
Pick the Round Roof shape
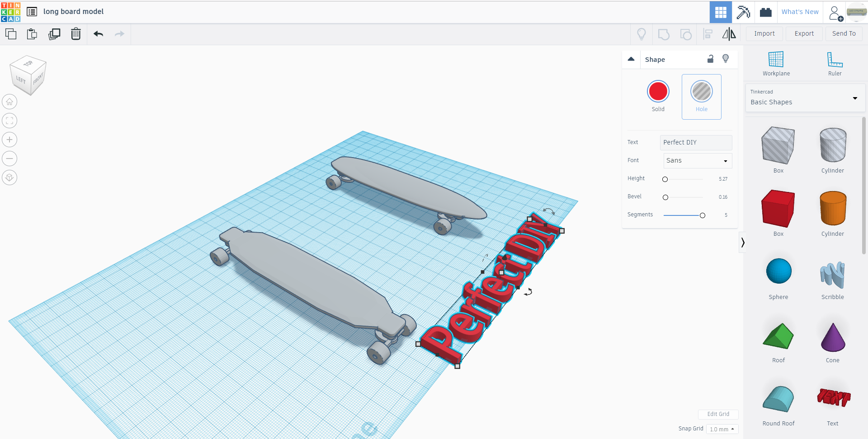778,399
